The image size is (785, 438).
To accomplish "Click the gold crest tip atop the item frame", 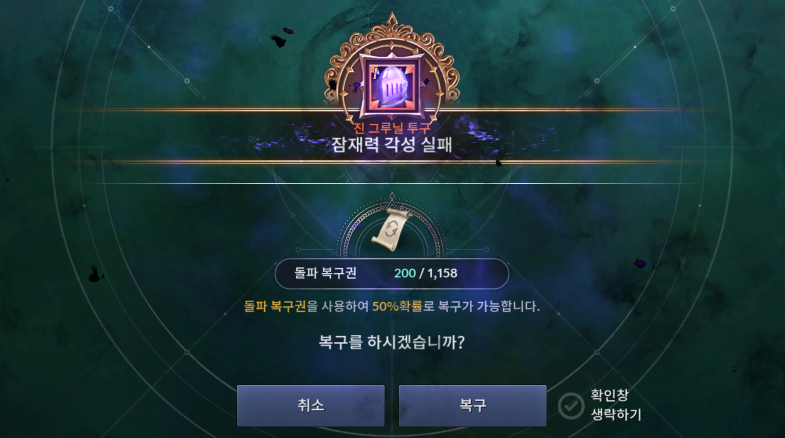I will click(392, 21).
